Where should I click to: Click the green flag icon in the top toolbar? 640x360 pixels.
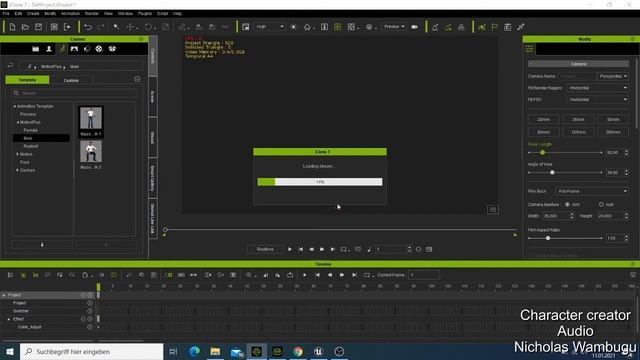[495, 27]
